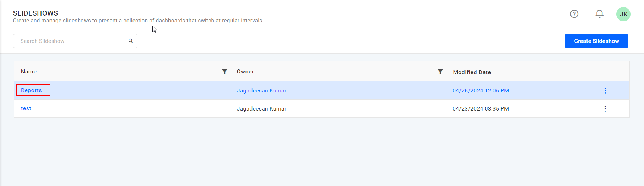Click the Create Slideshow button

(x=596, y=41)
